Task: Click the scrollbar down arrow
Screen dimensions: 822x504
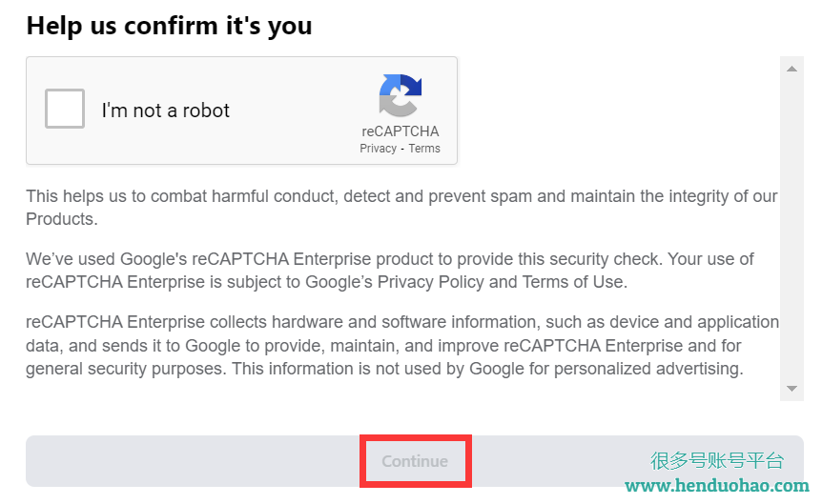Action: pyautogui.click(x=791, y=388)
